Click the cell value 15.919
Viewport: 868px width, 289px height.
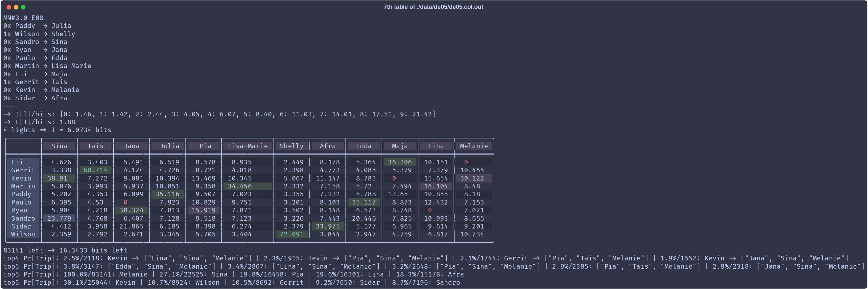(203, 210)
